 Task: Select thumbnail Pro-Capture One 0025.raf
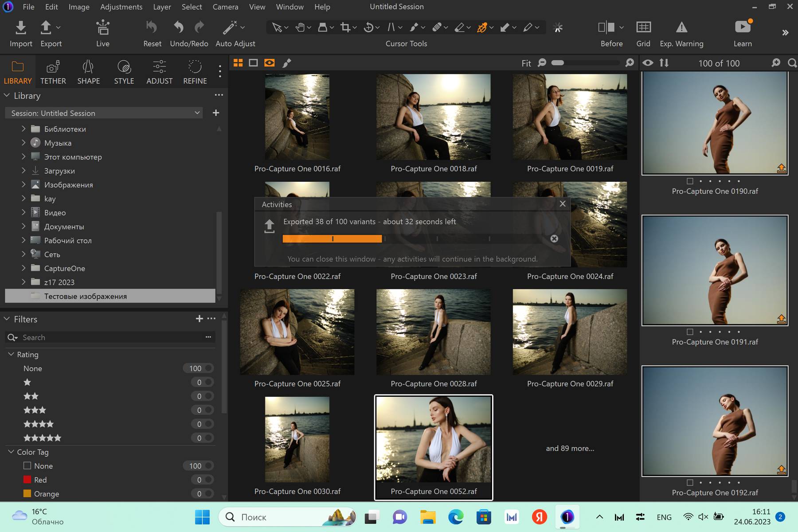click(297, 332)
